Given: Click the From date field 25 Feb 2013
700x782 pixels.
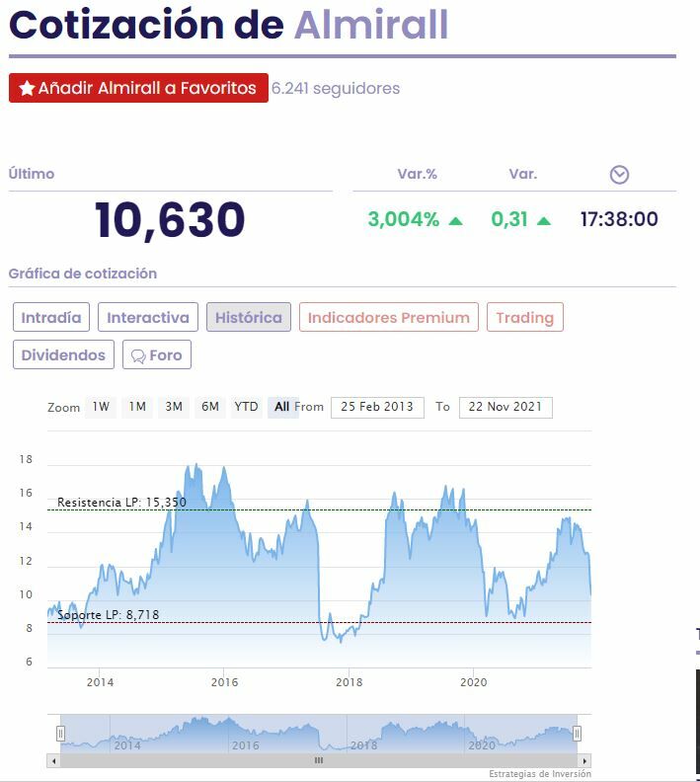Looking at the screenshot, I should pyautogui.click(x=377, y=408).
